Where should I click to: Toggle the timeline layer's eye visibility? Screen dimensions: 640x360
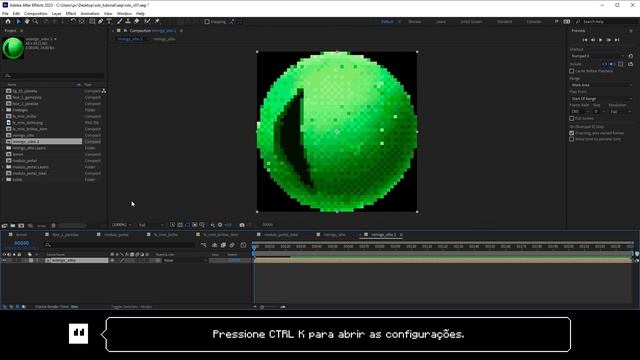pyautogui.click(x=4, y=260)
